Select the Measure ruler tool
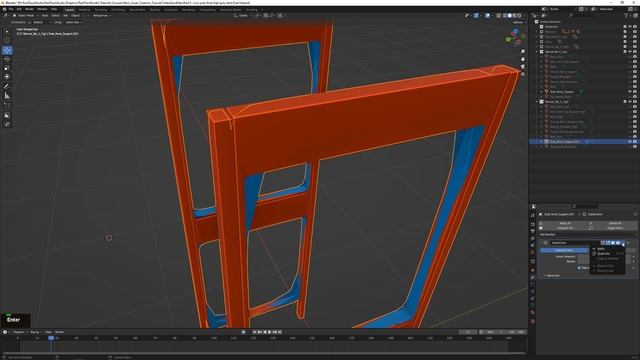 pyautogui.click(x=7, y=96)
